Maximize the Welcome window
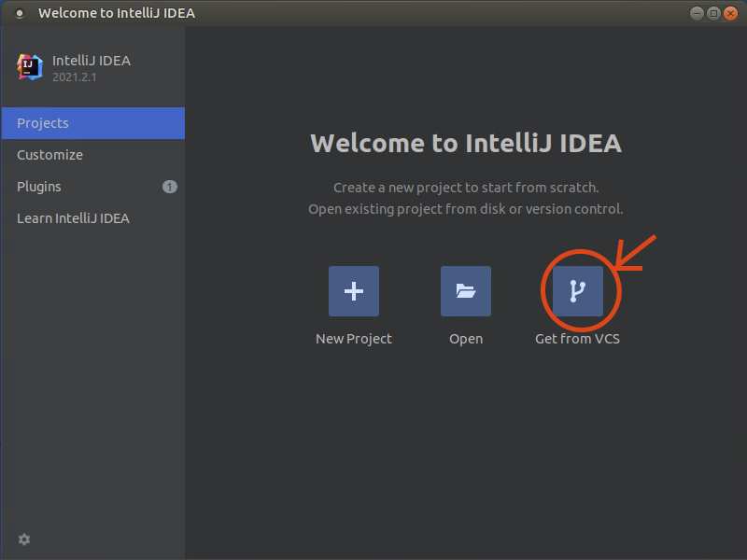The width and height of the screenshot is (747, 560). click(x=713, y=13)
